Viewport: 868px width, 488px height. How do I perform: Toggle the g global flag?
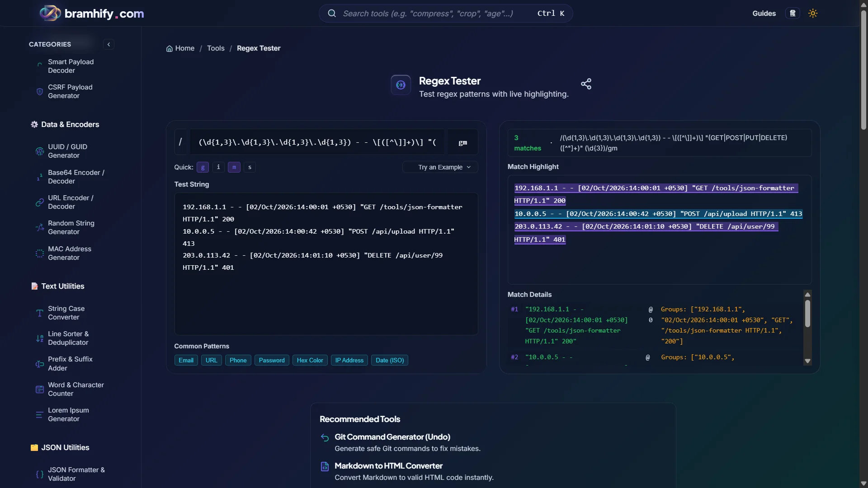click(x=203, y=167)
